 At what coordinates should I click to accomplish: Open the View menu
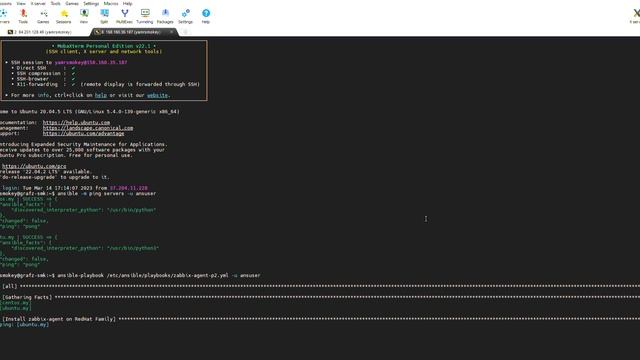(x=21, y=3)
